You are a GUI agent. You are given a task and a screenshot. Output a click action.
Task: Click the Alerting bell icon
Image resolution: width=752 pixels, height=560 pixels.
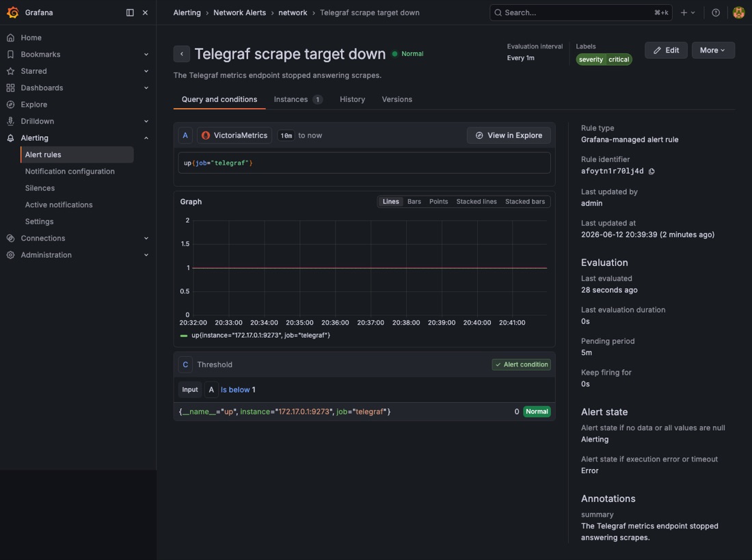pyautogui.click(x=10, y=138)
